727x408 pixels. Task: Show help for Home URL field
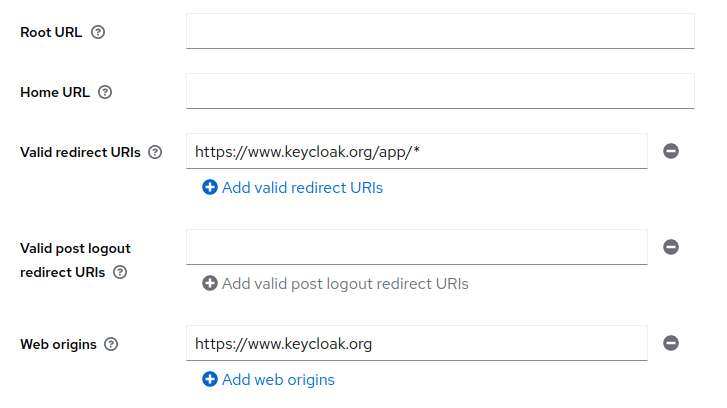(105, 92)
